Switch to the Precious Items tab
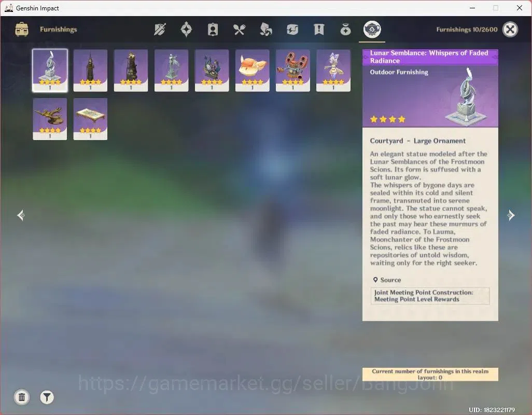532x415 pixels. coord(345,30)
